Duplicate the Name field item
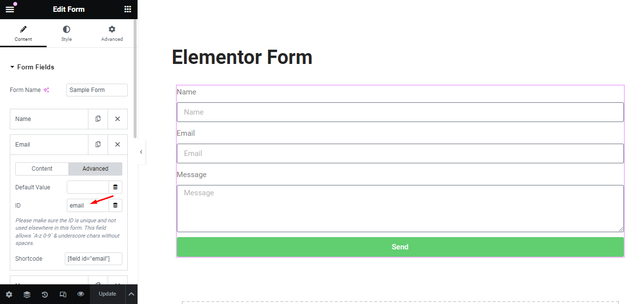Screen dimensions: 644x304 click(98, 119)
